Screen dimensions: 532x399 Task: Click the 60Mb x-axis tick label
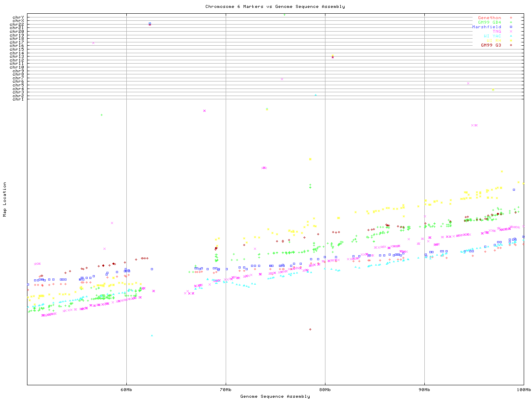(x=126, y=390)
